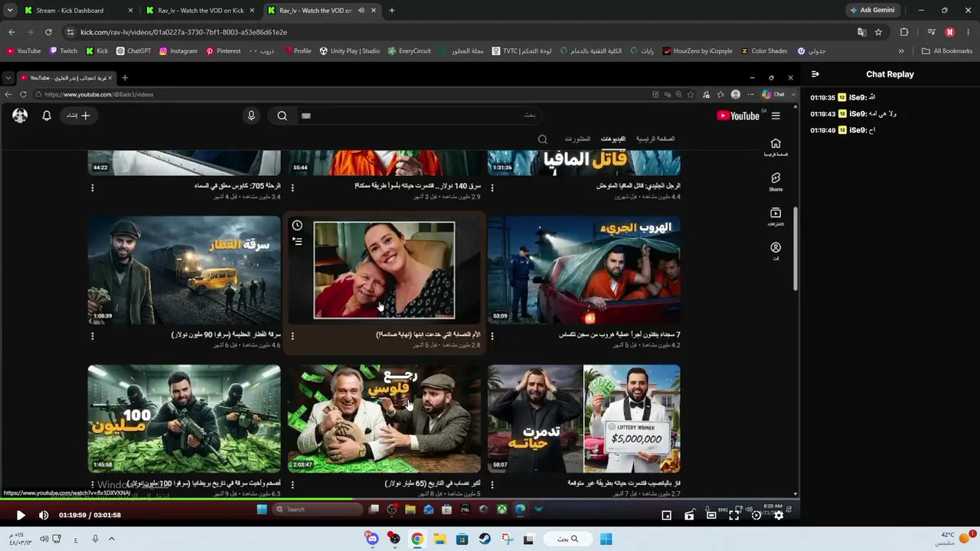The height and width of the screenshot is (551, 980).
Task: Open Chrome's tab search dropdown
Action: tap(10, 11)
